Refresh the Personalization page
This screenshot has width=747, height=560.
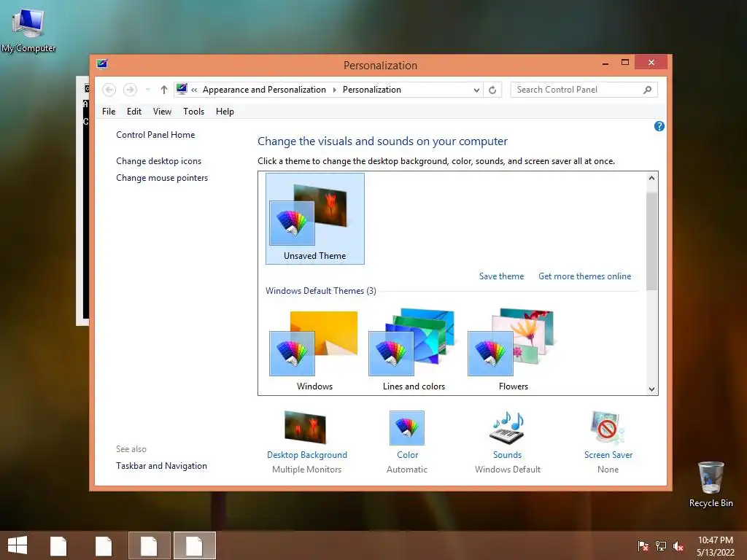pos(492,90)
